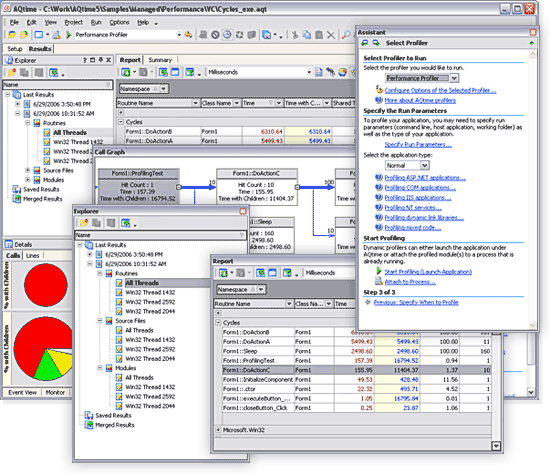Image resolution: width=550 pixels, height=474 pixels.
Task: Click the Assistant back navigation icon
Action: 365,43
